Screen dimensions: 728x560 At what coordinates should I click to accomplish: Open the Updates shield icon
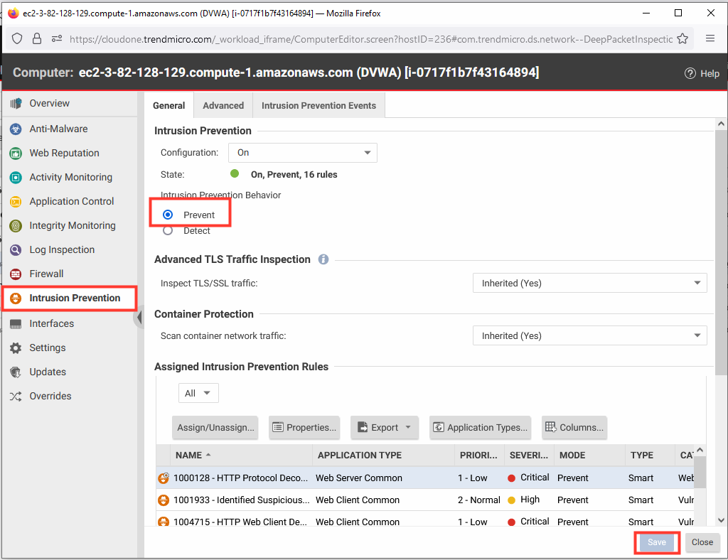click(x=16, y=372)
